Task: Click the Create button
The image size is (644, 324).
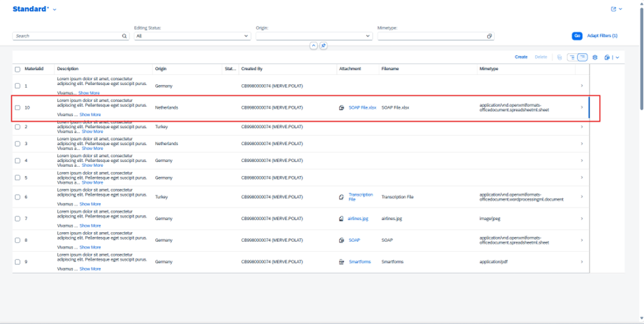Action: [x=521, y=57]
